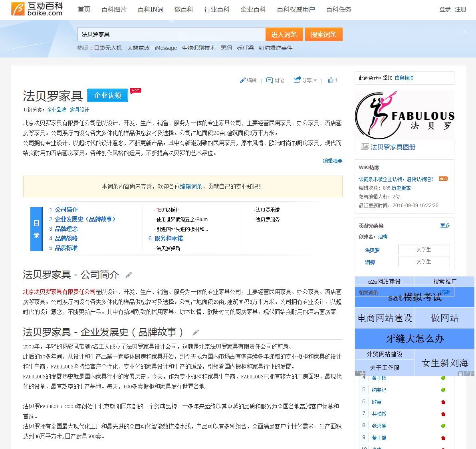Image resolution: width=476 pixels, height=449 pixels.
Task: Select hot word 纽约爆炸事件
Action: pos(276,48)
